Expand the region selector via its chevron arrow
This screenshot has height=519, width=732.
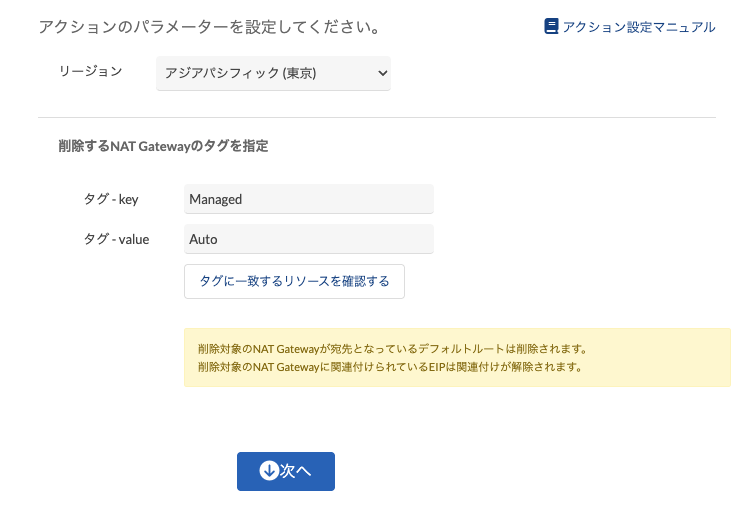click(x=382, y=73)
